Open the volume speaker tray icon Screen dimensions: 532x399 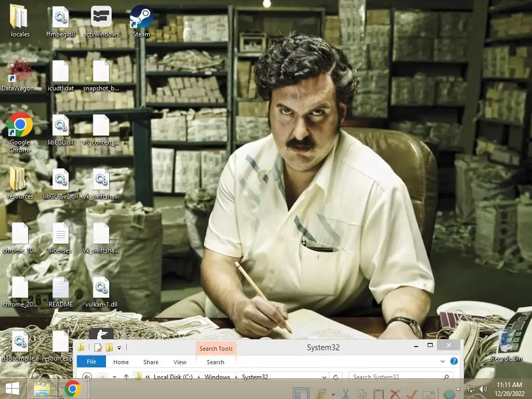(483, 389)
